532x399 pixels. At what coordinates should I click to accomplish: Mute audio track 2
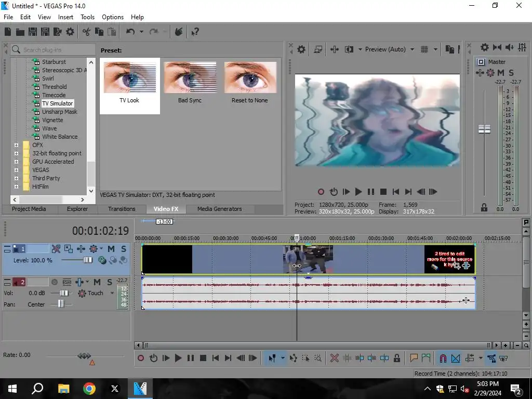(x=97, y=282)
